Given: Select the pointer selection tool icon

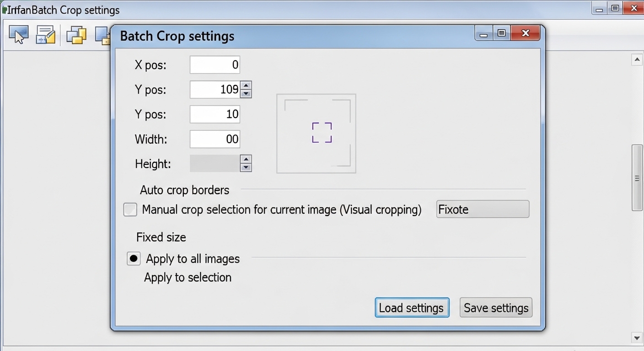Looking at the screenshot, I should pyautogui.click(x=18, y=34).
